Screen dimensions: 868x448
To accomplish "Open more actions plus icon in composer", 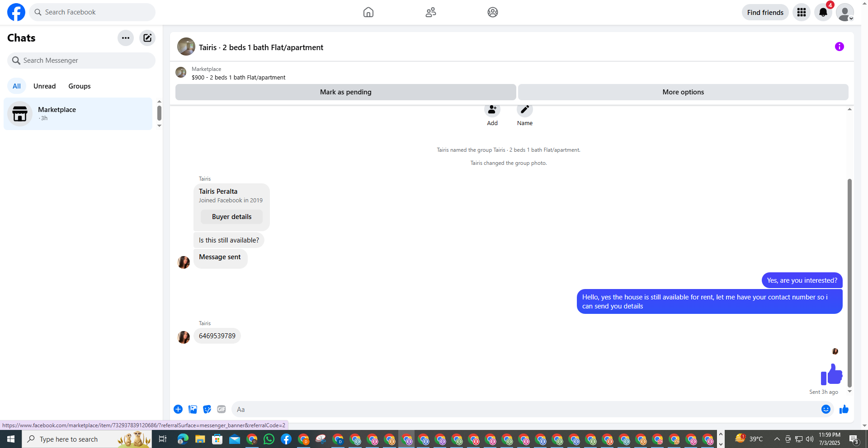I will click(178, 409).
